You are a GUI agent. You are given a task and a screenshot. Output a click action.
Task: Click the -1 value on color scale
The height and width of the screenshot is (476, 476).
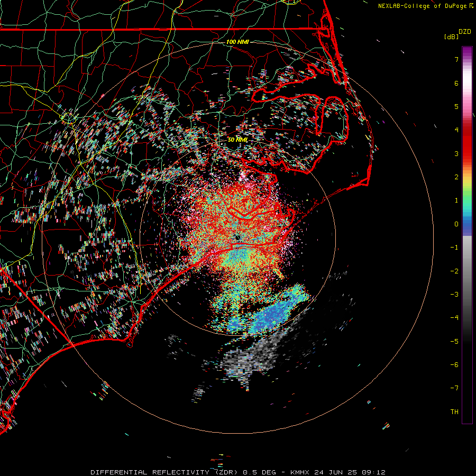454,248
